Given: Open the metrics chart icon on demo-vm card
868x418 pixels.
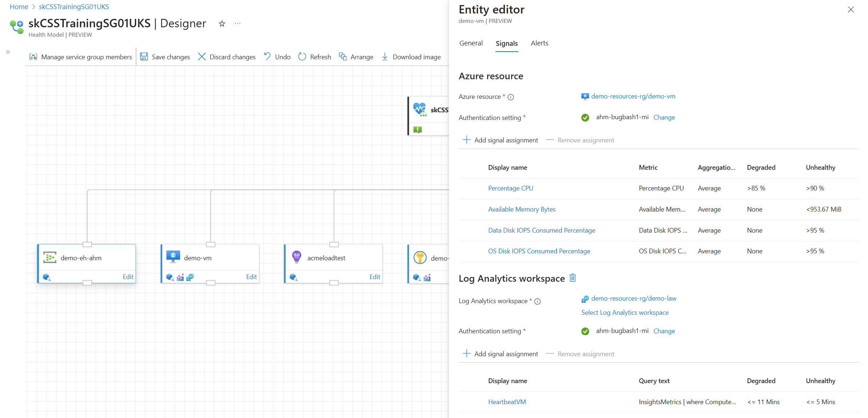Looking at the screenshot, I should click(180, 277).
